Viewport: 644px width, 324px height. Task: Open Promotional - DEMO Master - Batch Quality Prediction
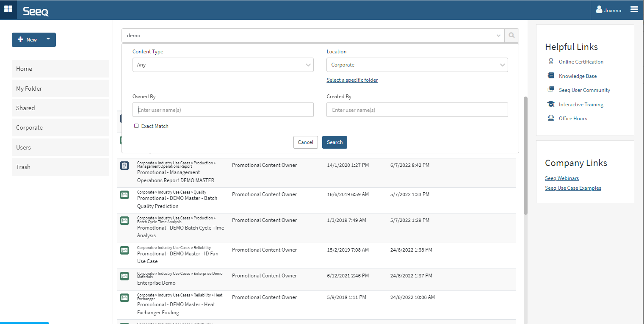coord(177,202)
